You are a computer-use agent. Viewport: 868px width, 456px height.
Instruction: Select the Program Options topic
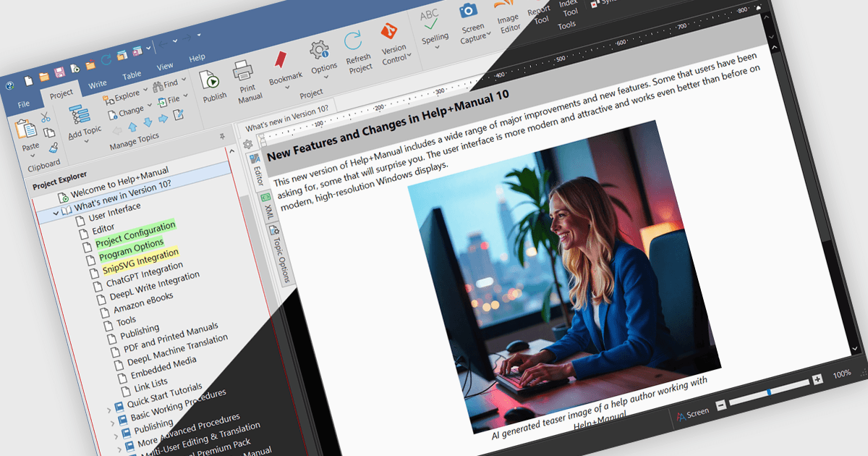tap(132, 251)
